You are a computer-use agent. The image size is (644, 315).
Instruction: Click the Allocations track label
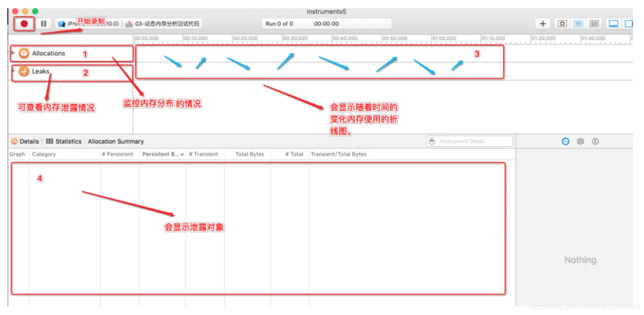(x=49, y=53)
